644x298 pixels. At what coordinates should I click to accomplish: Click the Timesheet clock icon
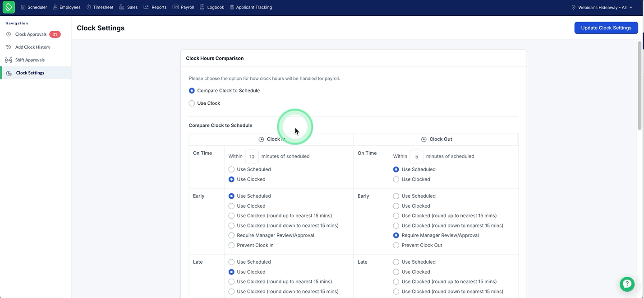coord(89,7)
